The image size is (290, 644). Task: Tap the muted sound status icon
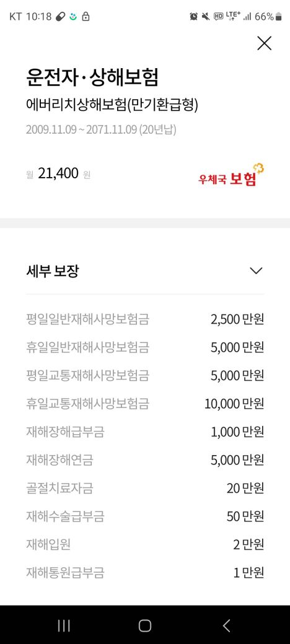tap(206, 17)
